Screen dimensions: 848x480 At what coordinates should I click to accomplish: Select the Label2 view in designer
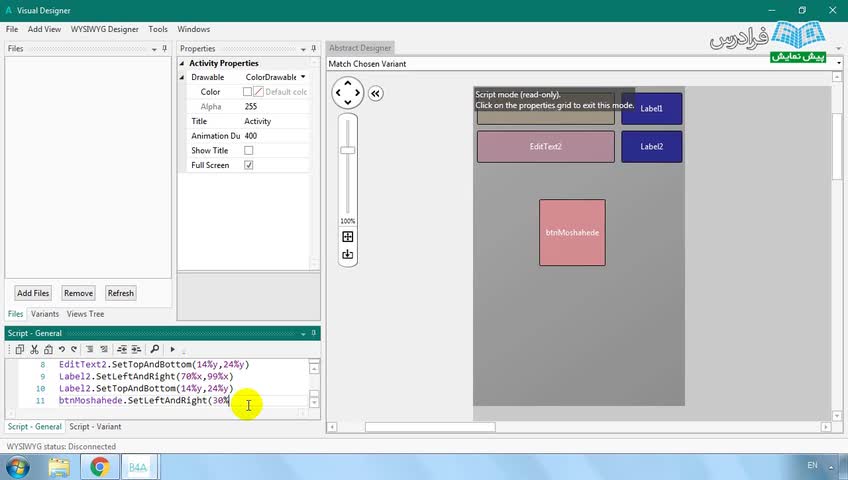(652, 146)
